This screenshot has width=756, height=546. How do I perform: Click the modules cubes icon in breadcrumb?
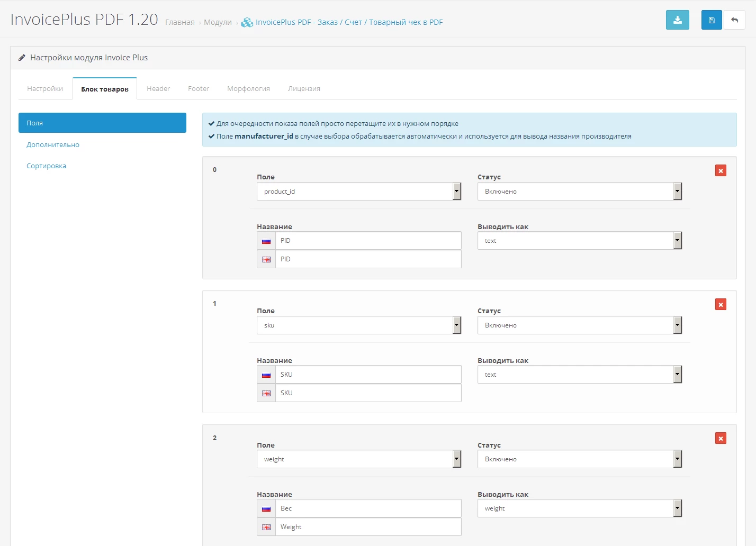tap(247, 22)
